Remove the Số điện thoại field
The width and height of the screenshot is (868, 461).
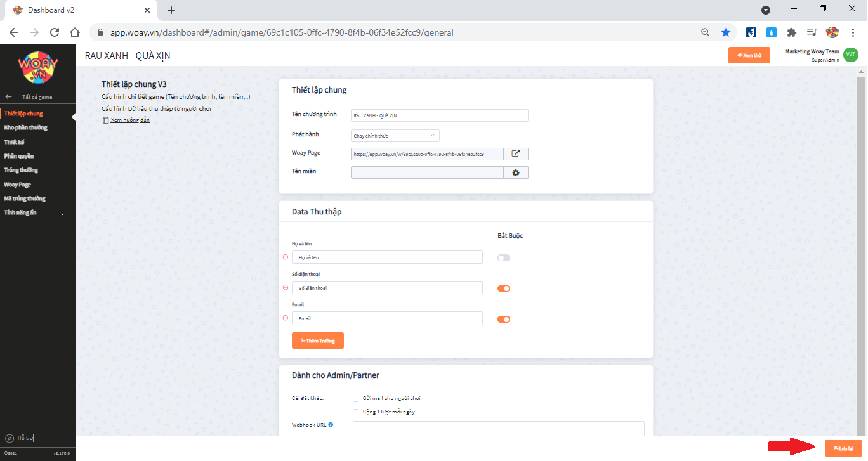click(285, 287)
